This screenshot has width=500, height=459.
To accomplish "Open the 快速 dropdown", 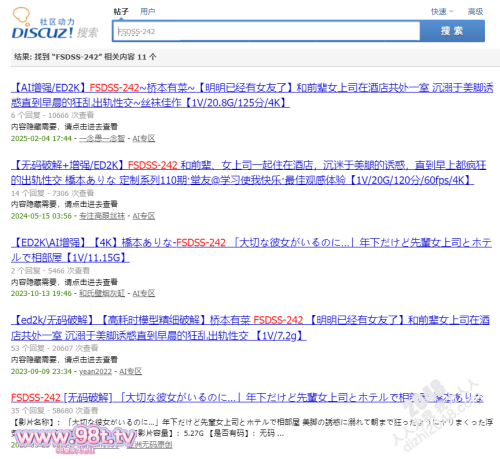I will [442, 12].
